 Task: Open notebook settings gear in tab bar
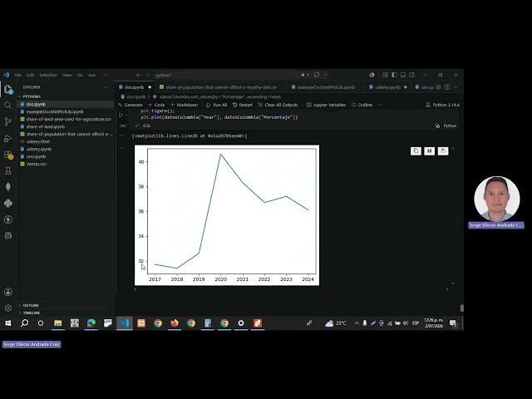[x=438, y=87]
